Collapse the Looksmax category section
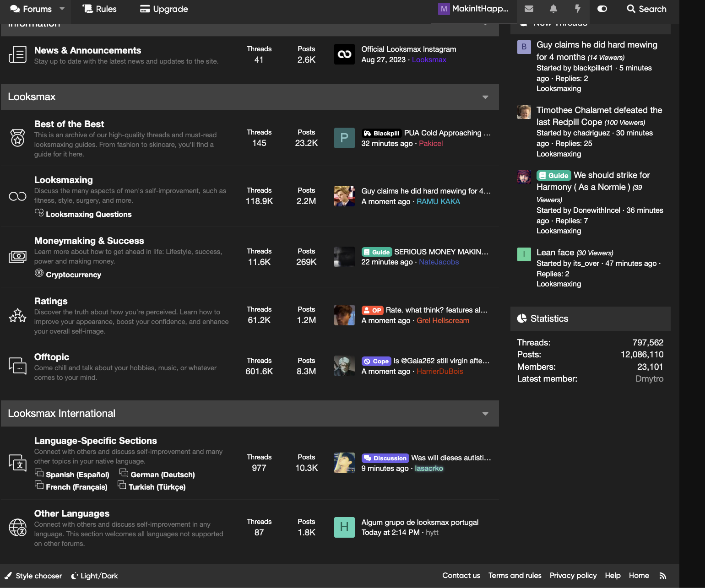This screenshot has height=588, width=705. [485, 97]
